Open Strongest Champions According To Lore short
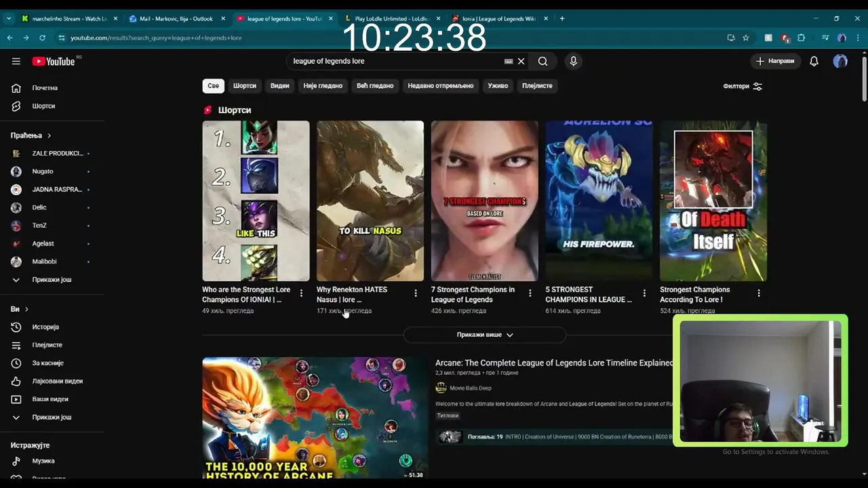This screenshot has height=488, width=868. tap(713, 201)
